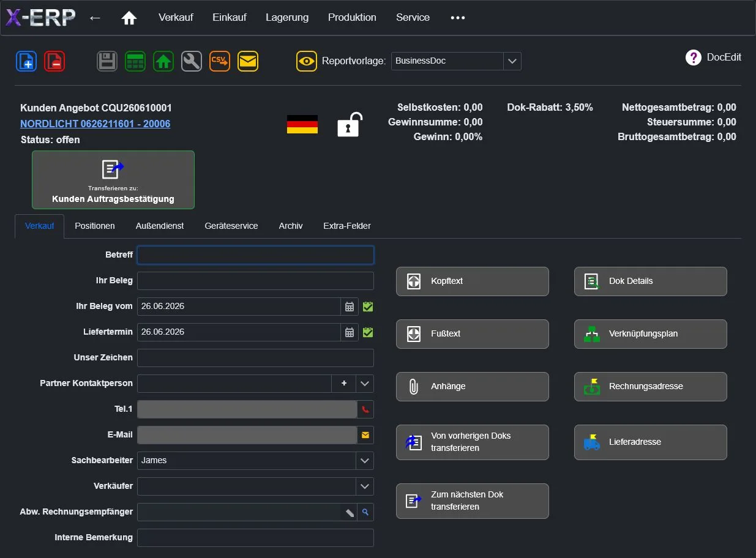Switch to the Außendienst tab
This screenshot has width=756, height=558.
160,226
